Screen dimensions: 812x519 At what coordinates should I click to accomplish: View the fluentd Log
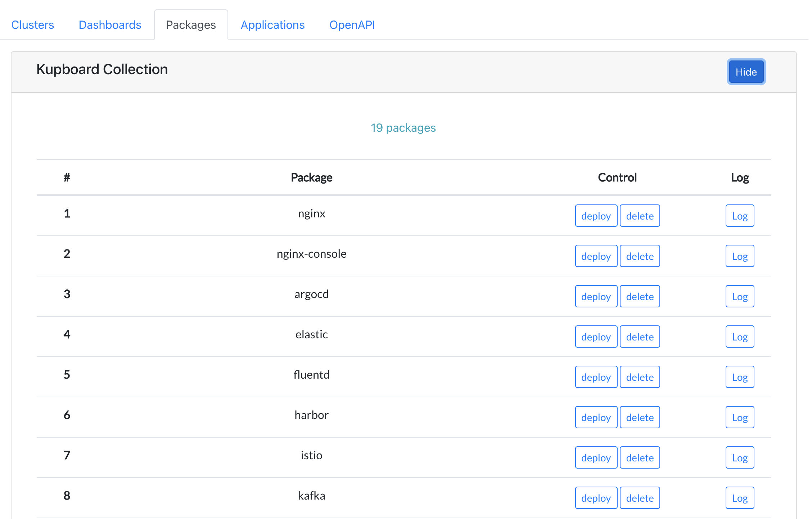740,377
